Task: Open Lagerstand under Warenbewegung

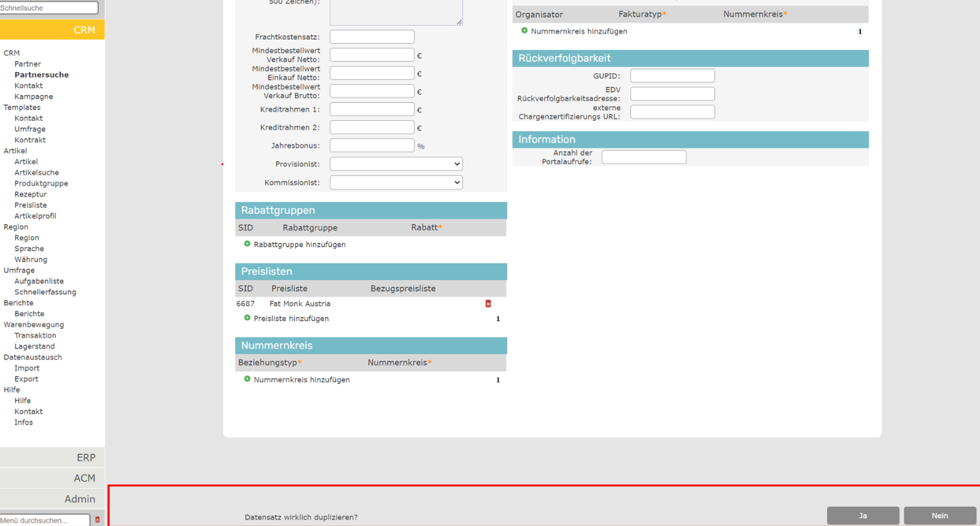Action: click(x=35, y=346)
